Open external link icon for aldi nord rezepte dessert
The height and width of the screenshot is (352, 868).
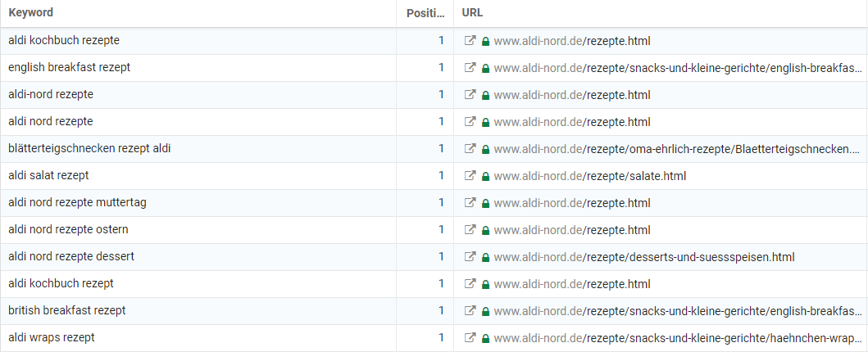click(470, 257)
